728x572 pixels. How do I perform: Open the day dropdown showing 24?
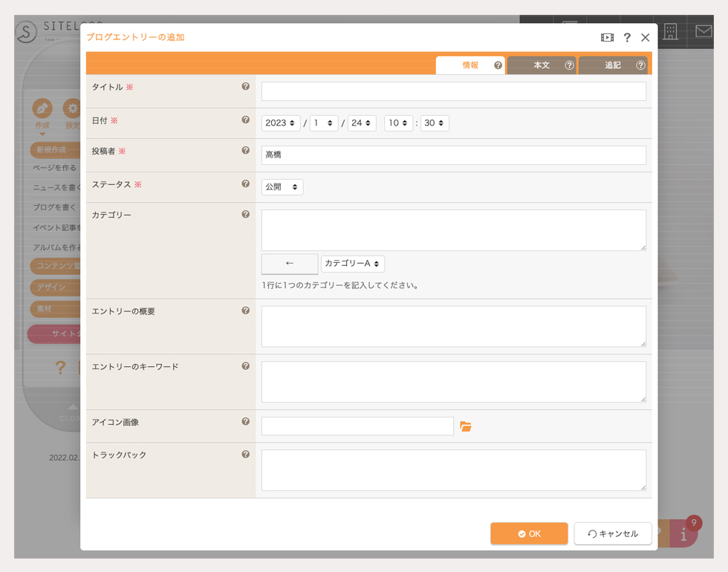(x=361, y=123)
